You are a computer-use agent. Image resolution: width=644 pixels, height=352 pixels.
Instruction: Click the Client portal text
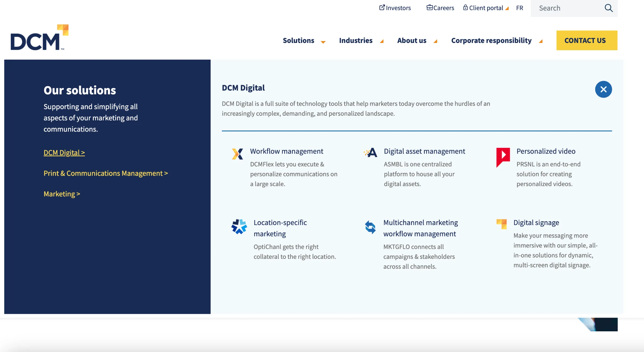(486, 8)
